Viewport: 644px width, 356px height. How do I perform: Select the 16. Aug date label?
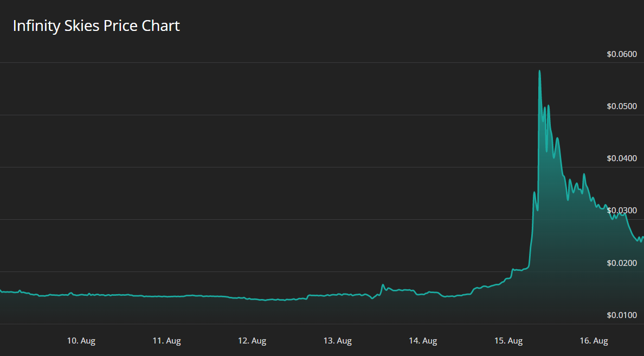pos(594,341)
